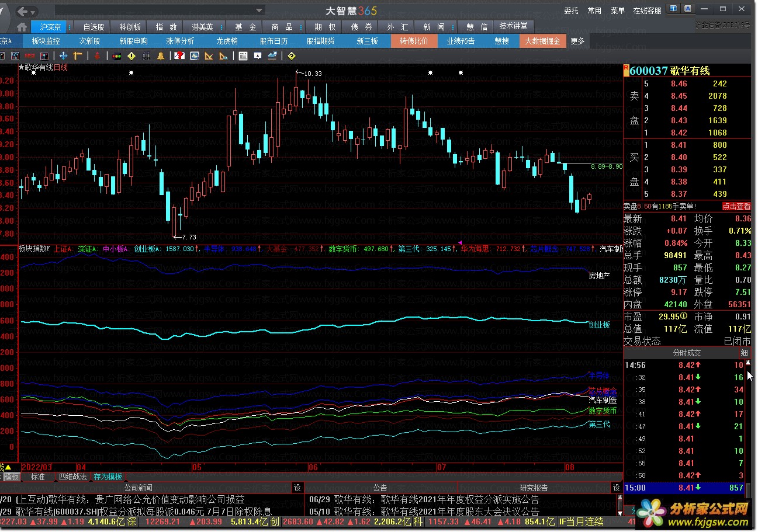Expand the 商品 submenu dots
Viewport: 758px width, 532px height.
[301, 27]
